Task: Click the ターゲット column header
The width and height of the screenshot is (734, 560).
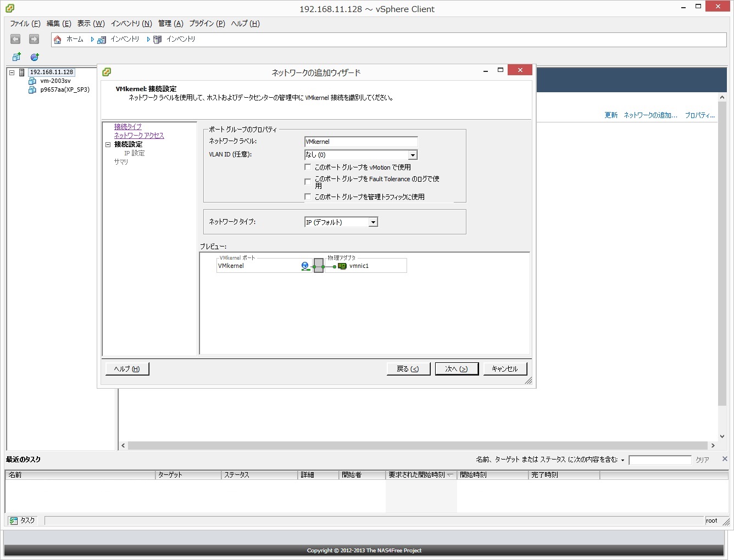Action: click(x=188, y=475)
